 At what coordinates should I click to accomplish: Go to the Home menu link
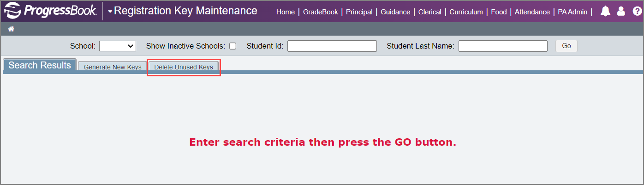pyautogui.click(x=286, y=12)
